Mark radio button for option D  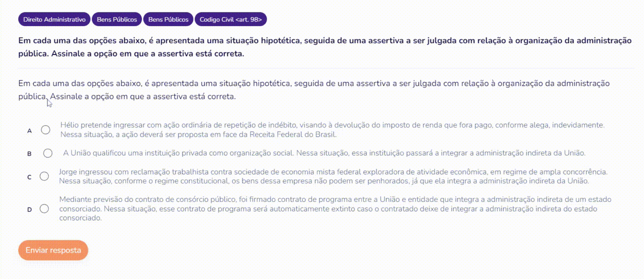click(44, 209)
